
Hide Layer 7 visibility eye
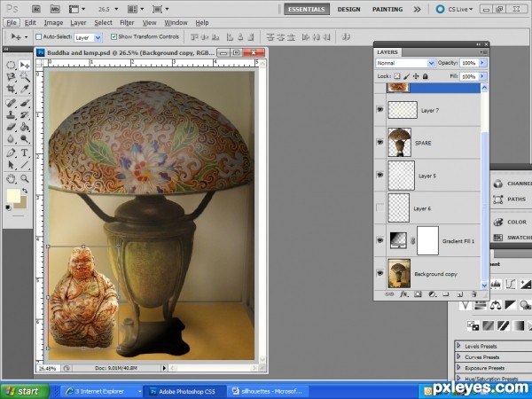pos(380,110)
